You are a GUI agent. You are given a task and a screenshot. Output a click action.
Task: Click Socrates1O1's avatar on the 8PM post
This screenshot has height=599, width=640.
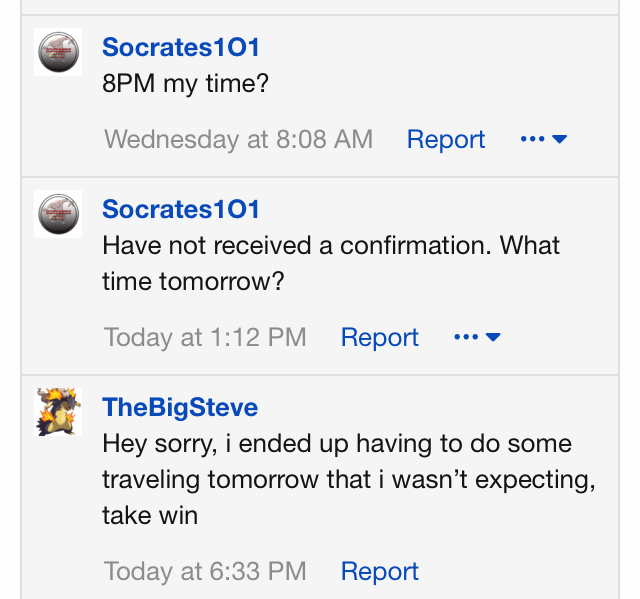(x=58, y=52)
